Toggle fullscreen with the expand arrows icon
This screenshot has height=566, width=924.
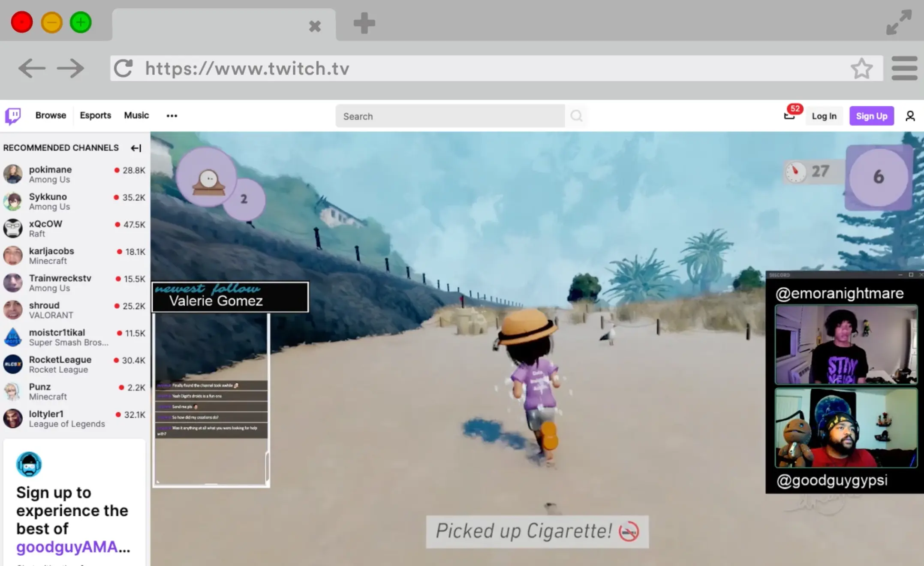pos(899,22)
